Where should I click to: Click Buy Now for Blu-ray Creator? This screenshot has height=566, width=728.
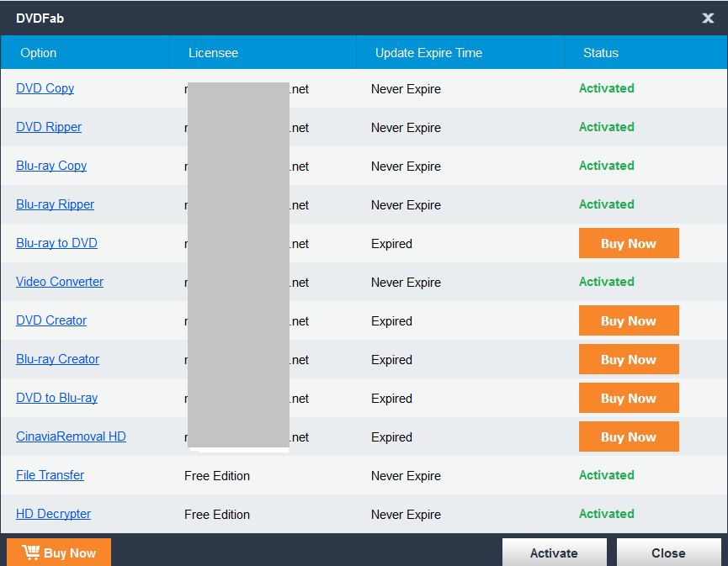coord(629,359)
